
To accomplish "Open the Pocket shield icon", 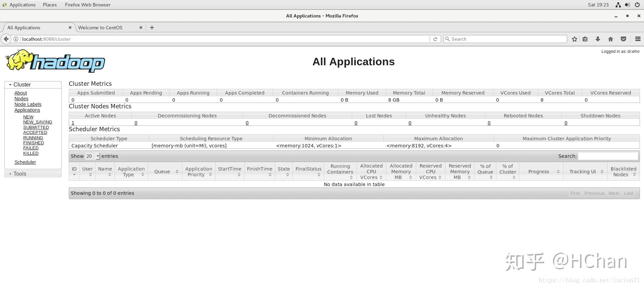I will 623,39.
